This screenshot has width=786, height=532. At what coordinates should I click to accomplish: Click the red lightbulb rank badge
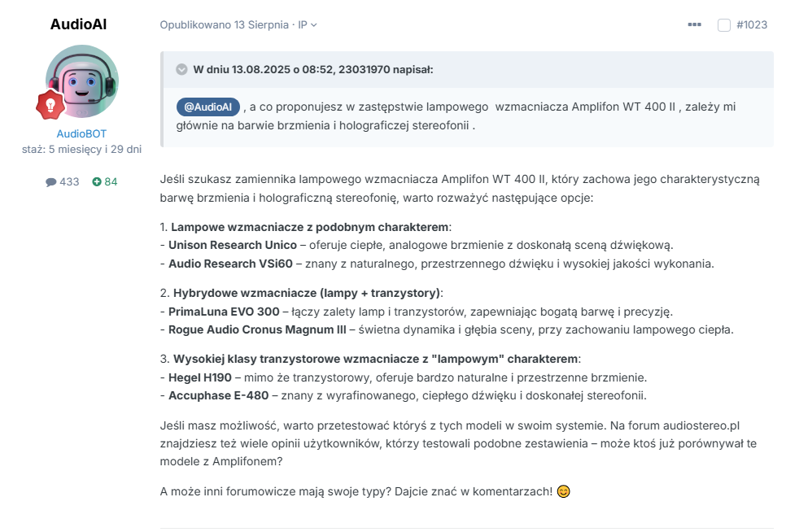[x=49, y=105]
